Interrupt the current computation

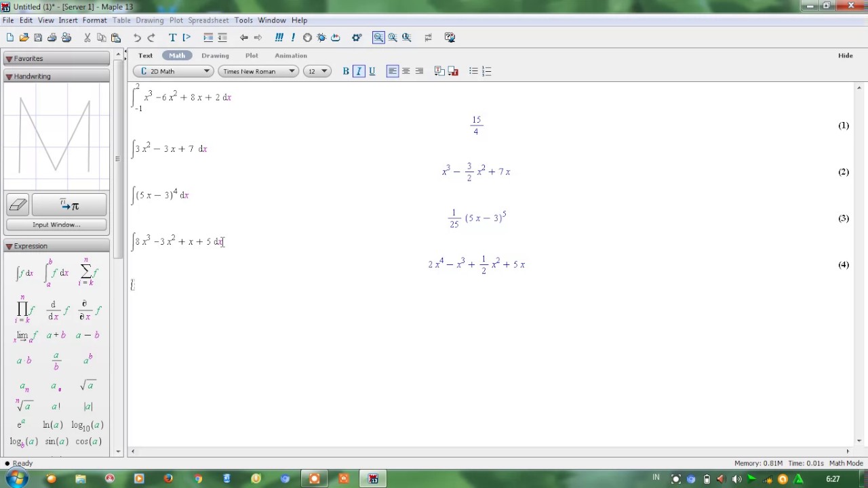pyautogui.click(x=307, y=37)
